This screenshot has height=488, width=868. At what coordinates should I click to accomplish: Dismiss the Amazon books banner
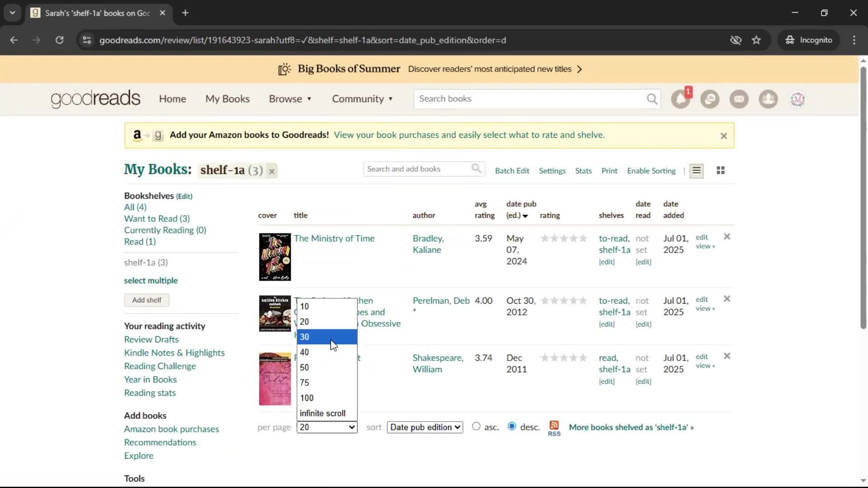coord(723,136)
